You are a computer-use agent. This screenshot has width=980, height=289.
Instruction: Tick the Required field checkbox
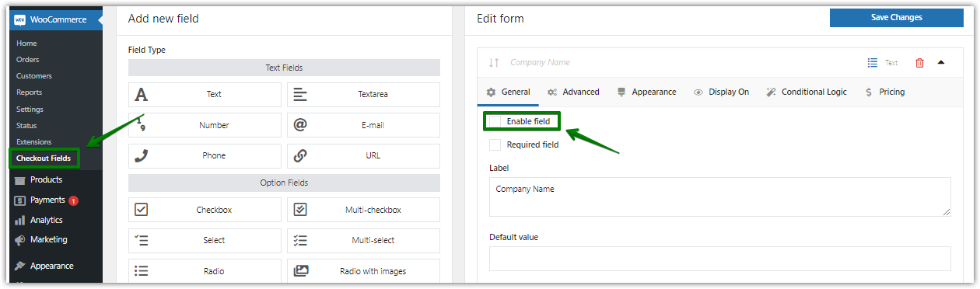click(x=495, y=144)
